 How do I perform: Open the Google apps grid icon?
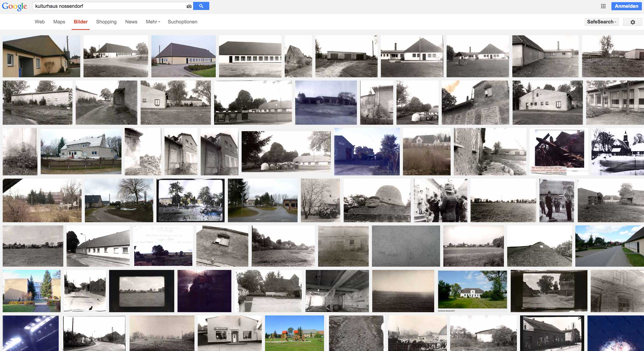pyautogui.click(x=603, y=6)
